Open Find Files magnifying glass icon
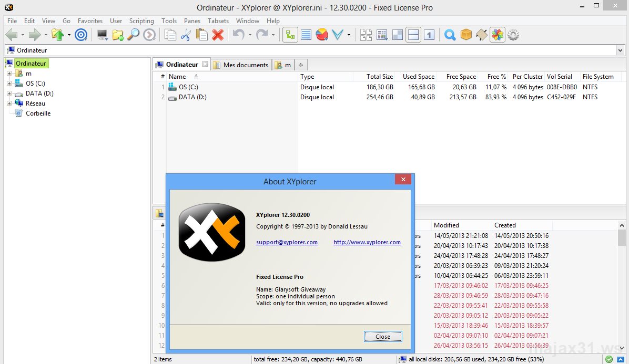 [x=134, y=35]
